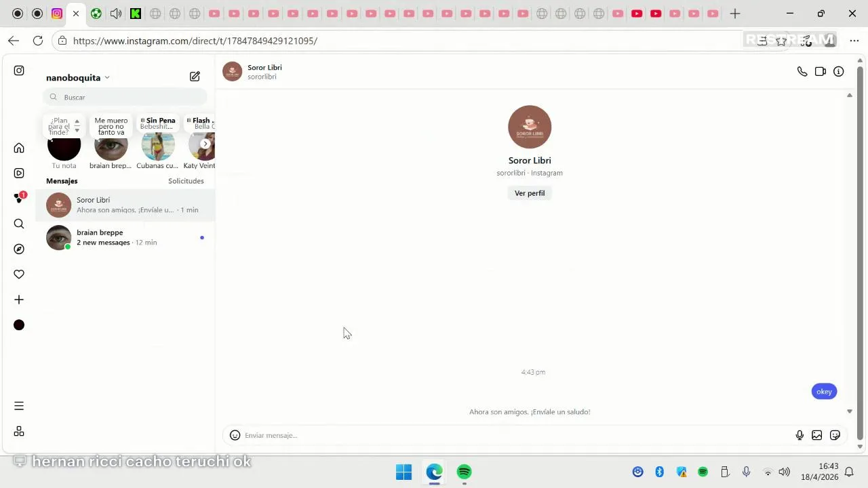Focus the Enviar mensaje input
The height and width of the screenshot is (488, 868).
515,435
